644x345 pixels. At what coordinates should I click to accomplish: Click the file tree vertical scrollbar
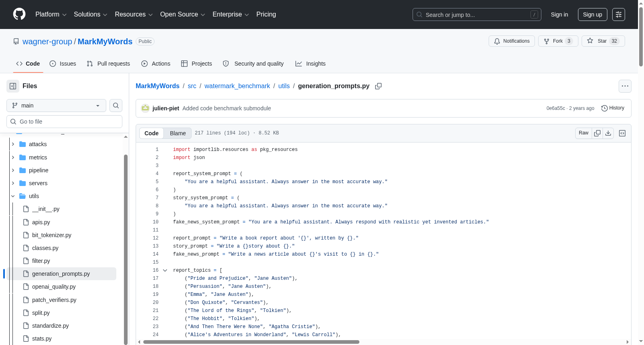[x=126, y=250]
